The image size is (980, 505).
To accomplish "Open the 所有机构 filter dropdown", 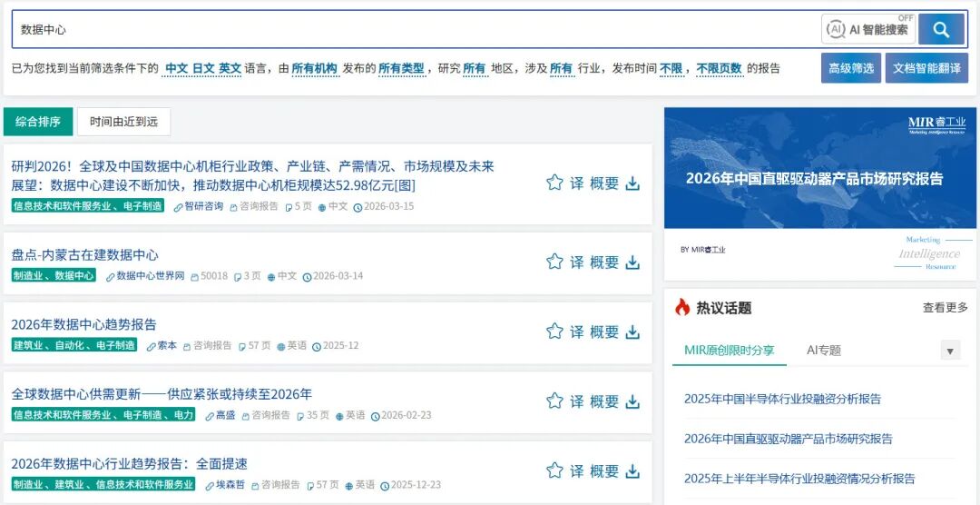I will point(314,68).
